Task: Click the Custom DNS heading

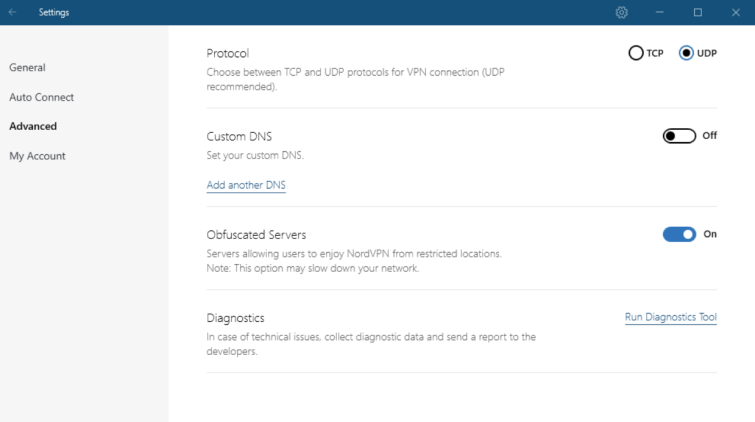Action: point(239,136)
